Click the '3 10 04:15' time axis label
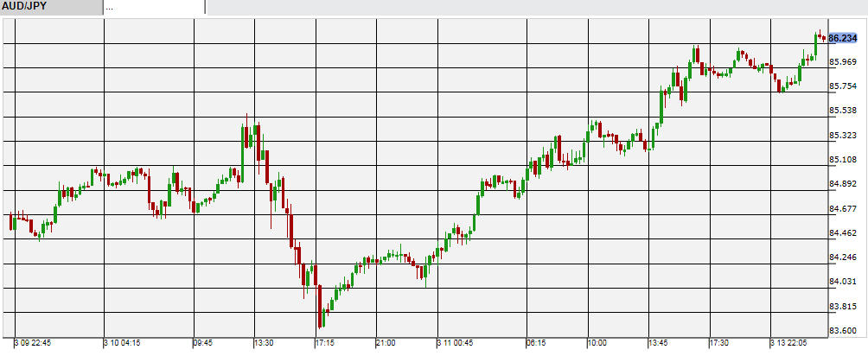The width and height of the screenshot is (868, 356). (x=123, y=343)
